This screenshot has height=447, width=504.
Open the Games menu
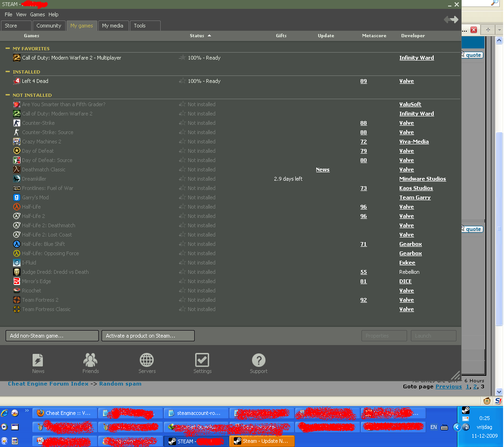tap(37, 14)
